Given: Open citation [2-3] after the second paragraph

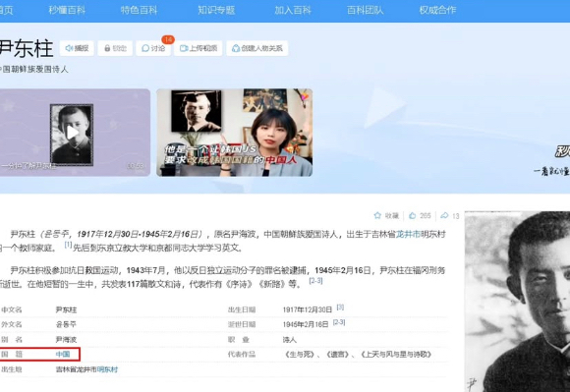Looking at the screenshot, I should click(315, 281).
